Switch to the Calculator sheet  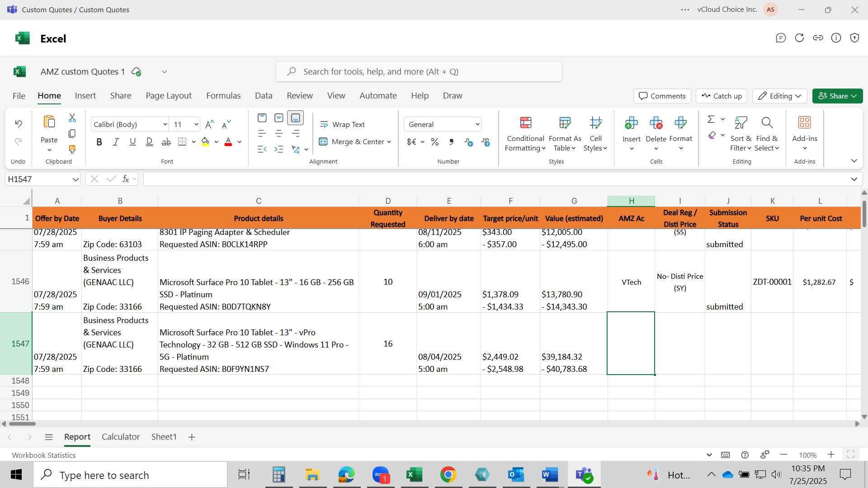(x=121, y=437)
